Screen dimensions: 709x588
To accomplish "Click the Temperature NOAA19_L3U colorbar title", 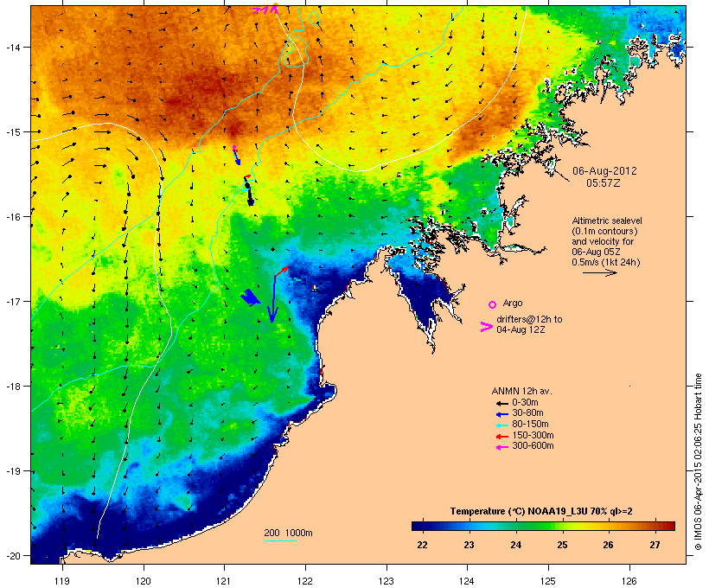I will point(541,512).
